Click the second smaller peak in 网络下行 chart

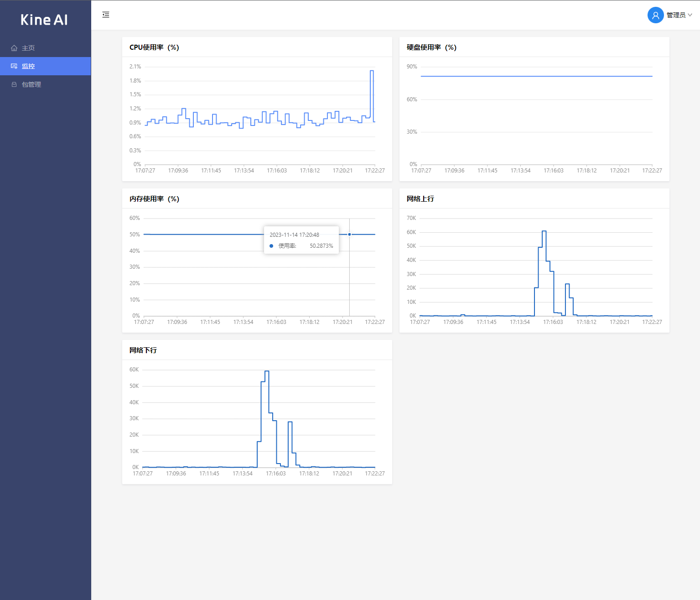click(290, 423)
